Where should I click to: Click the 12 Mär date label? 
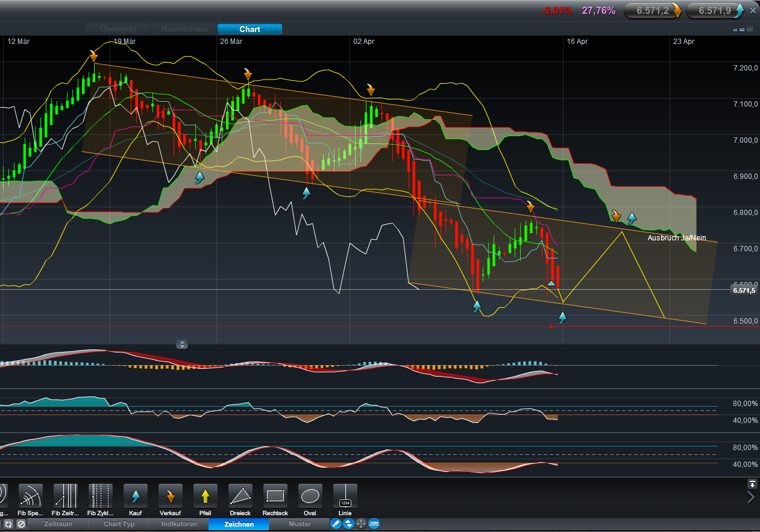click(18, 42)
